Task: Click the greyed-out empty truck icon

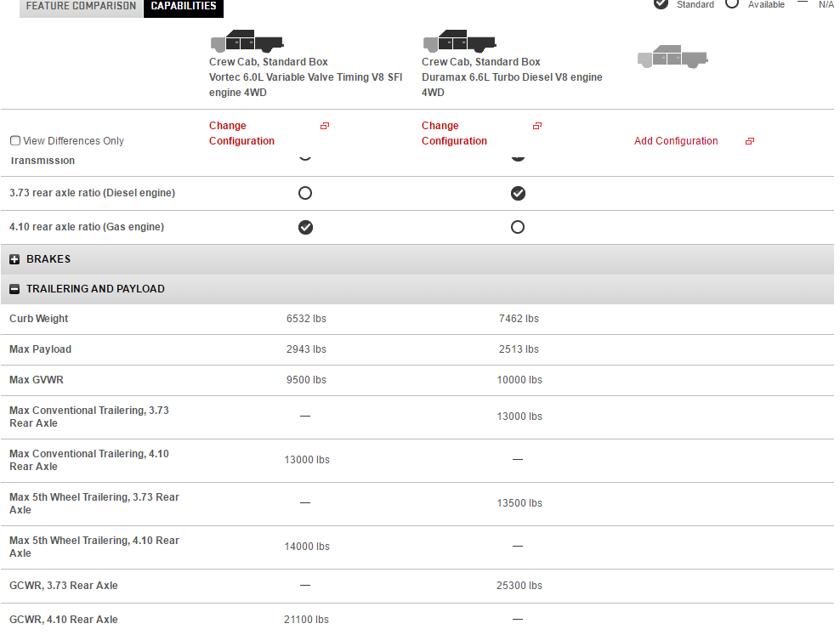Action: pos(673,57)
